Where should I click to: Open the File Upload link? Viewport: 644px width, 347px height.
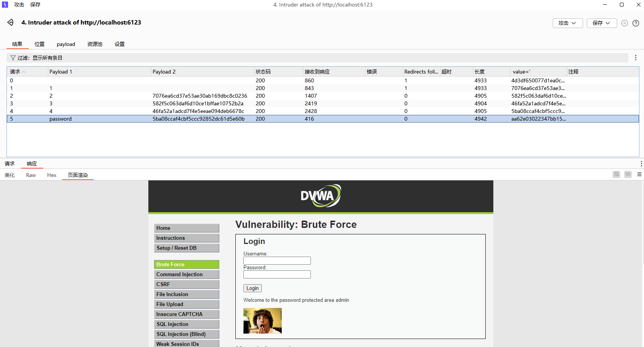click(187, 304)
